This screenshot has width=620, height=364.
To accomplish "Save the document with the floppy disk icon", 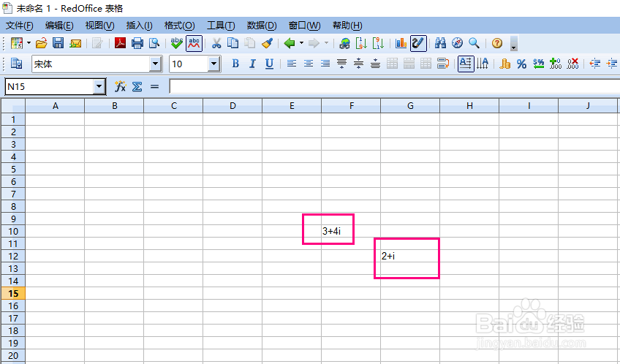I will [58, 43].
